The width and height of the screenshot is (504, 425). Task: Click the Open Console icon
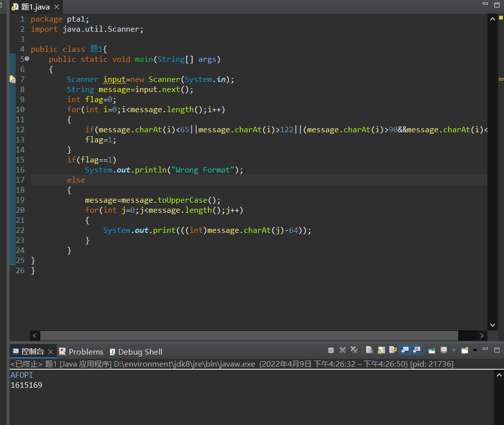coord(464,350)
